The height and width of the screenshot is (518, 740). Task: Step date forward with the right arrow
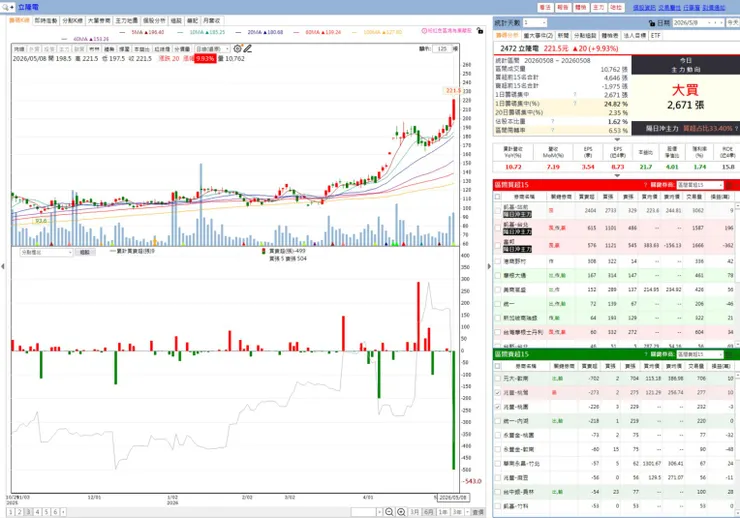coord(721,23)
